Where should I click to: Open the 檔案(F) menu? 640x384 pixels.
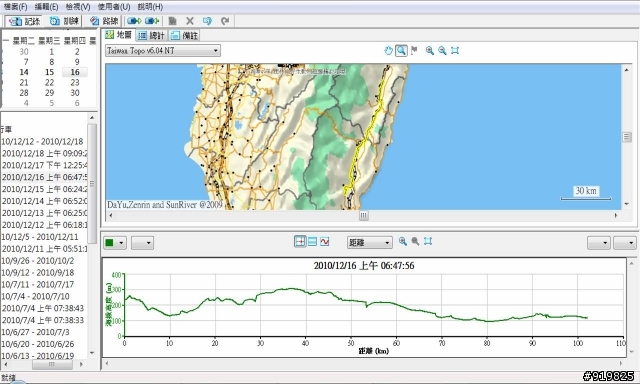pyautogui.click(x=15, y=7)
